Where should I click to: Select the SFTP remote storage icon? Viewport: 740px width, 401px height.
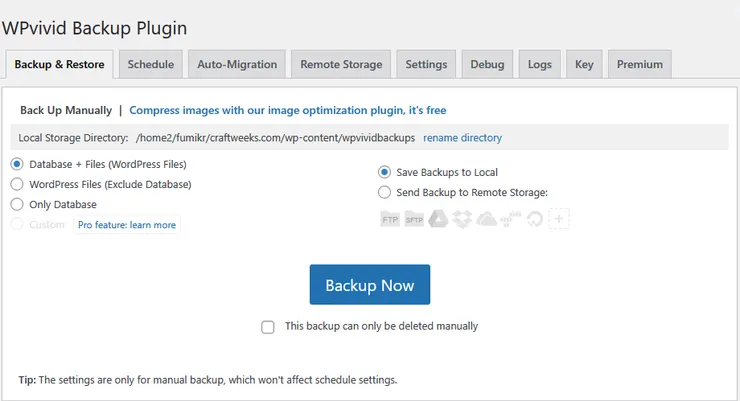tap(414, 219)
